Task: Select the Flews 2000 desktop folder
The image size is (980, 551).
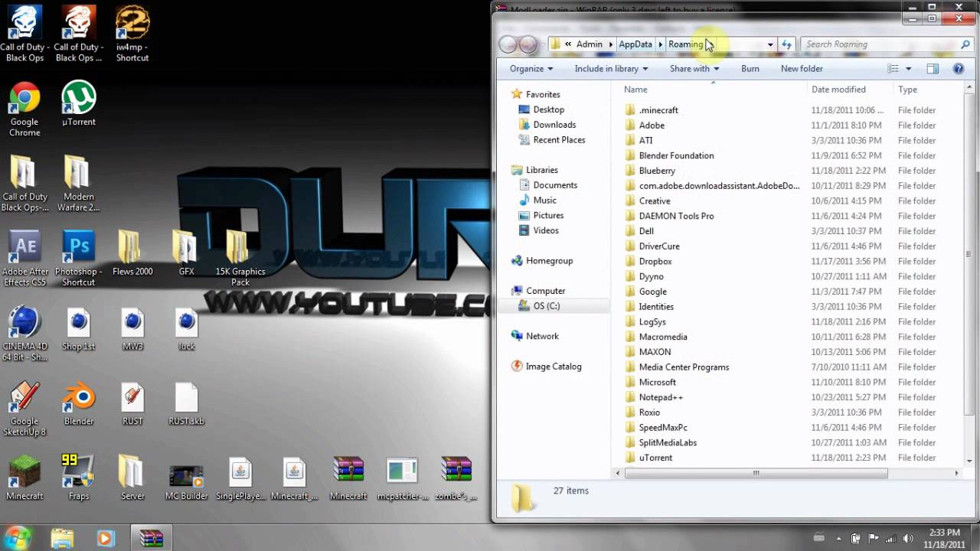Action: tap(132, 254)
